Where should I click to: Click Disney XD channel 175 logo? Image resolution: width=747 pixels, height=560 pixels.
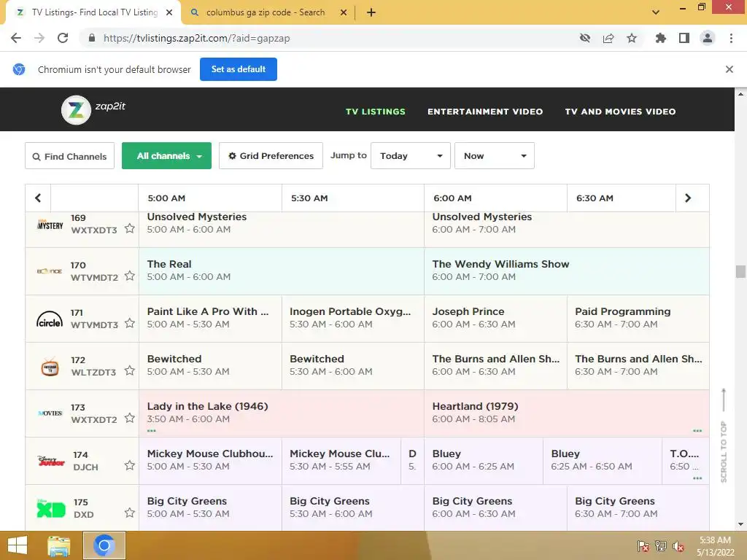click(x=51, y=508)
